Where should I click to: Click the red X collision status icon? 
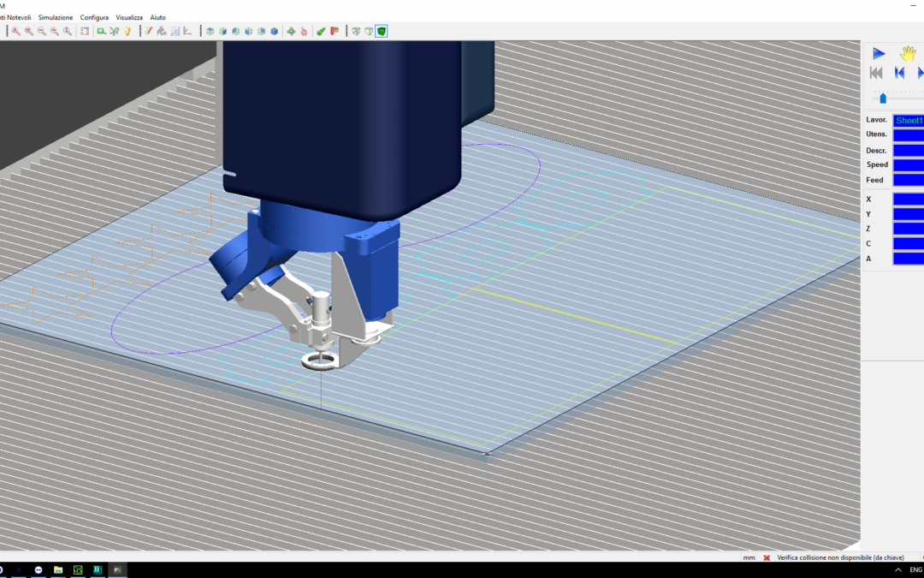[x=767, y=557]
